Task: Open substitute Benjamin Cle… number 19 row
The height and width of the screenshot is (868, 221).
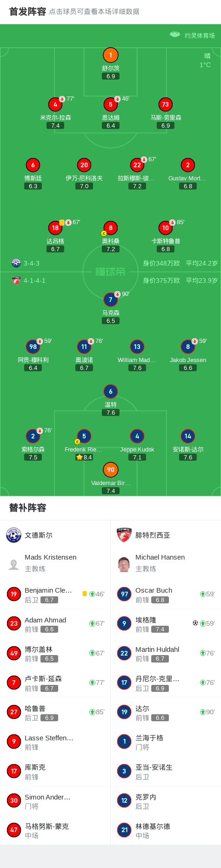Action: [55, 594]
